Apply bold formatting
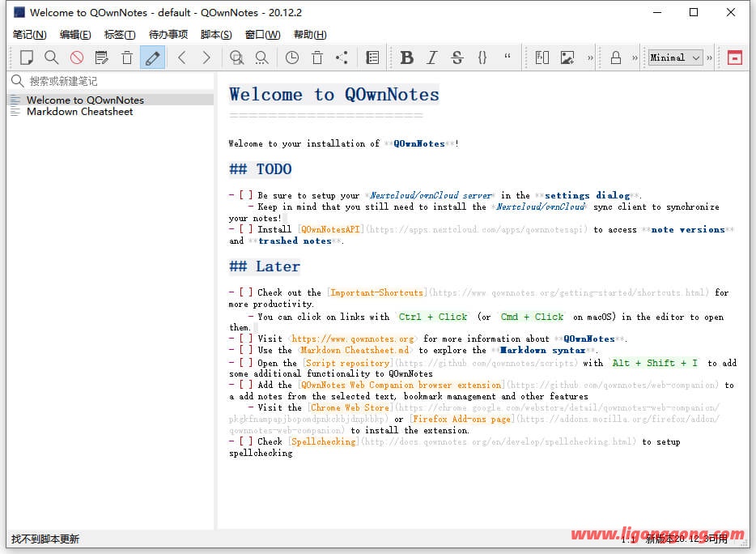The width and height of the screenshot is (756, 554). tap(407, 58)
